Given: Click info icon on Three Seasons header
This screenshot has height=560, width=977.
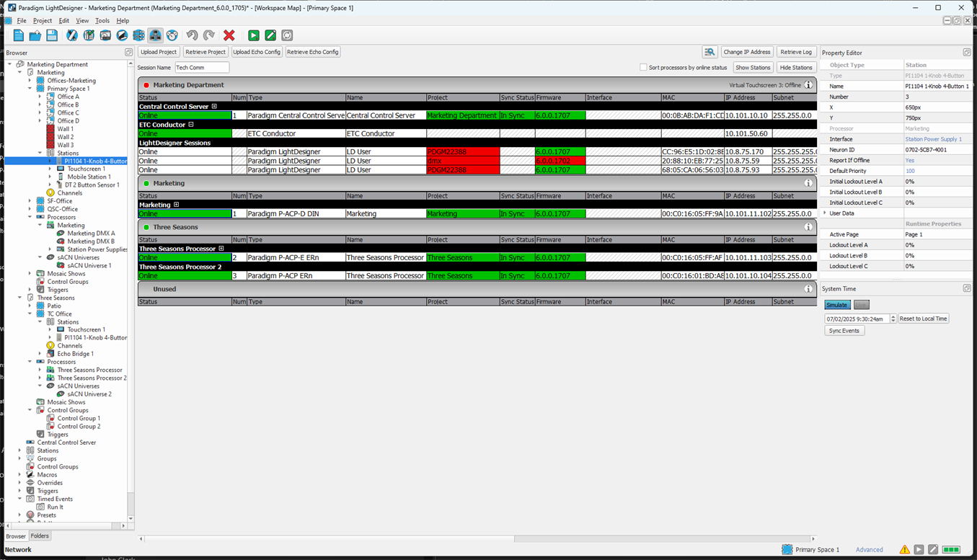Looking at the screenshot, I should (x=808, y=227).
